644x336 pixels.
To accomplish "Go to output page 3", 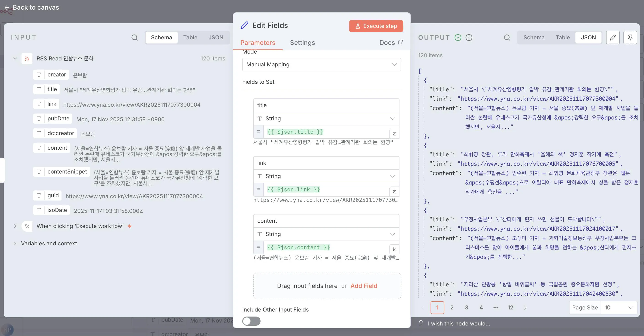I will (466, 307).
